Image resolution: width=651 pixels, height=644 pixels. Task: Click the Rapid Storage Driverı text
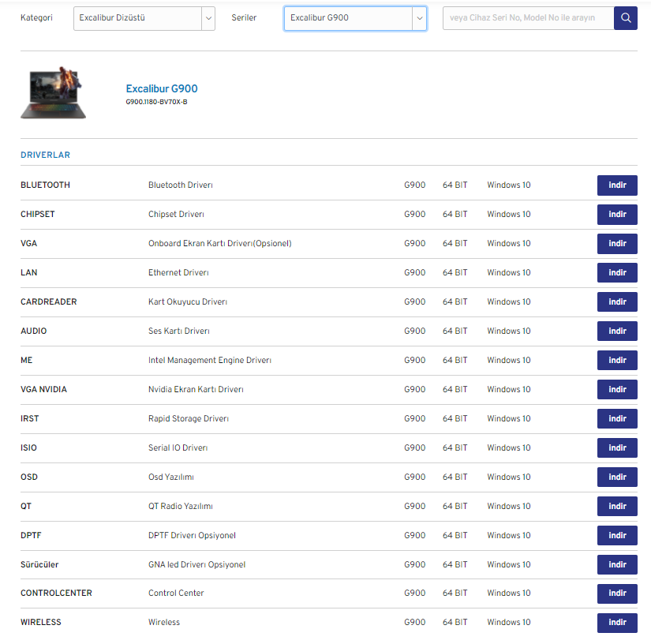click(x=189, y=418)
